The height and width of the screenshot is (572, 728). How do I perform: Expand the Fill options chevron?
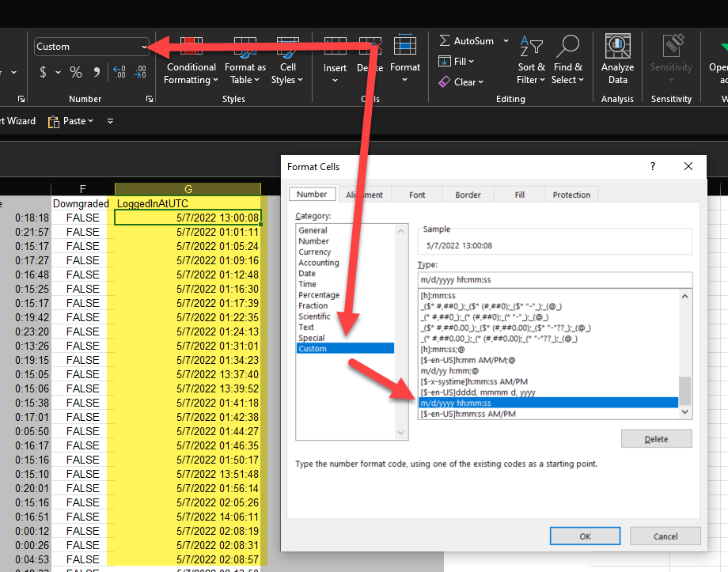(x=472, y=61)
